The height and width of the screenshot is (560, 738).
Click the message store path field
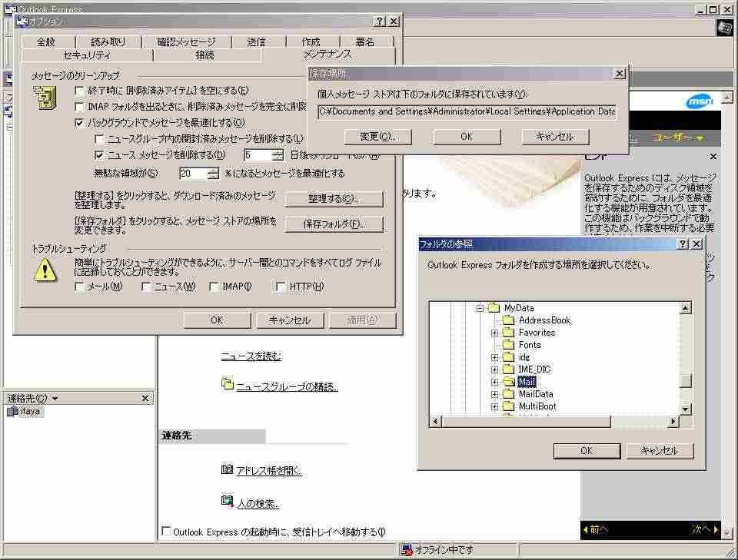pyautogui.click(x=467, y=112)
